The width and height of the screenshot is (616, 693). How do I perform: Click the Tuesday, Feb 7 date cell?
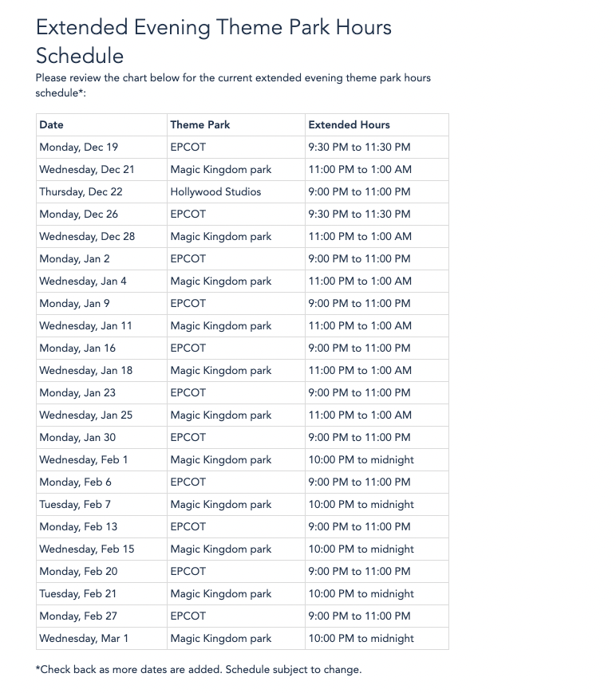click(75, 505)
